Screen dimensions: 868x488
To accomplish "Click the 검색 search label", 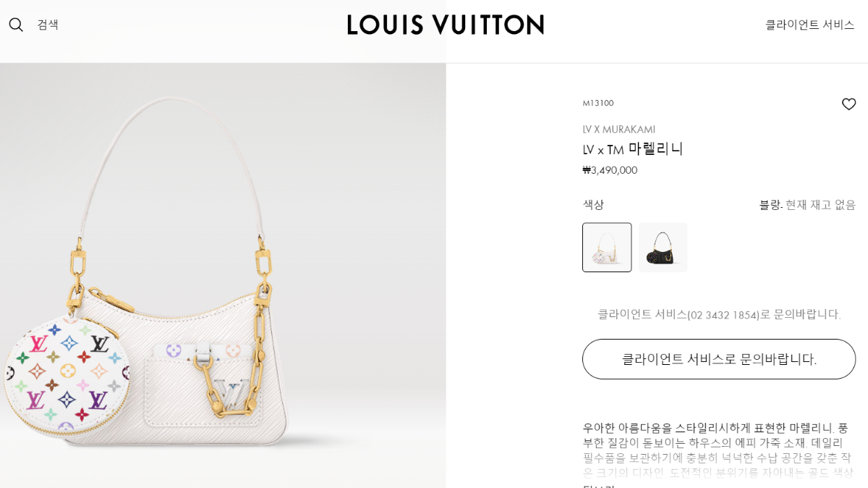I will [x=48, y=25].
